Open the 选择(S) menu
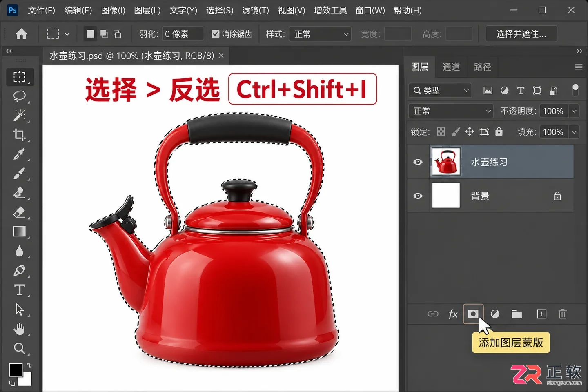This screenshot has width=588, height=392. [220, 10]
